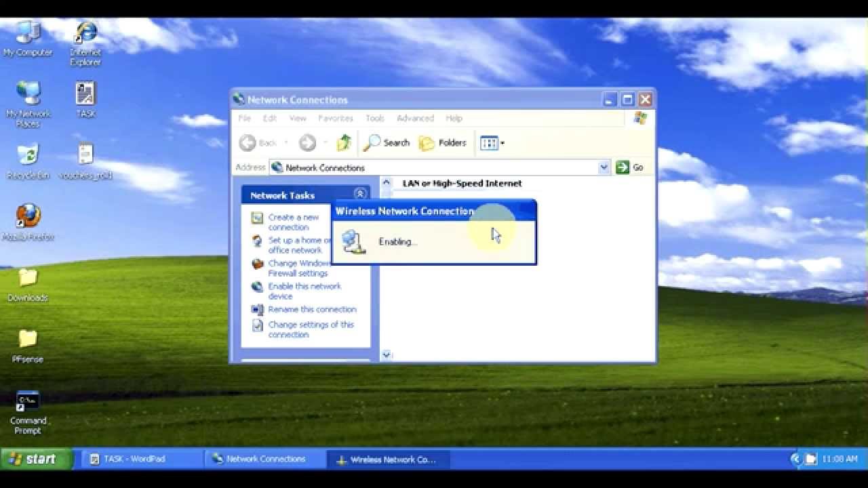Viewport: 868px width, 488px height.
Task: Click the Forward navigation arrow
Action: coord(307,142)
